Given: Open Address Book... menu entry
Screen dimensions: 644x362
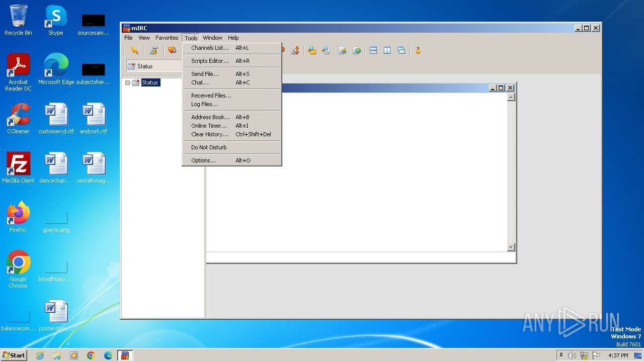Looking at the screenshot, I should click(x=231, y=117).
